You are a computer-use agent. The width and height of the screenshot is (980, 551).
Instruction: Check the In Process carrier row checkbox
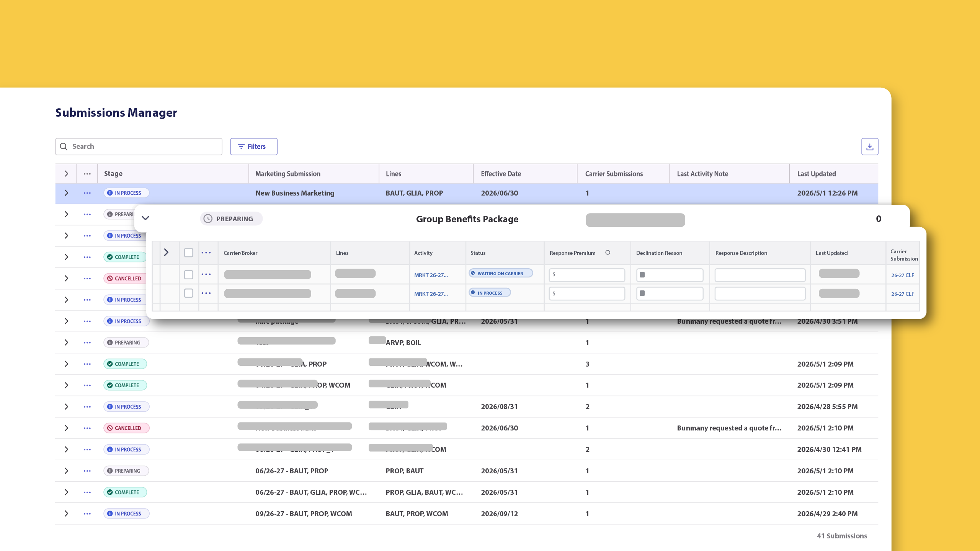(x=189, y=293)
